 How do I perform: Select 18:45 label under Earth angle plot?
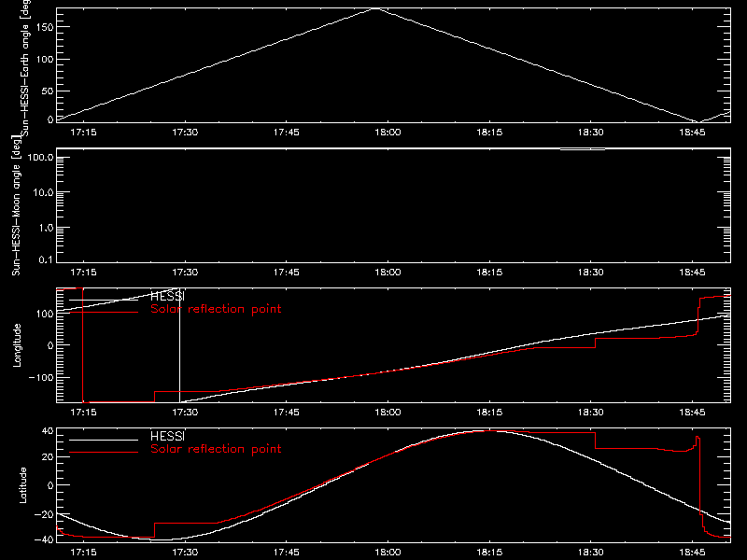click(x=692, y=133)
